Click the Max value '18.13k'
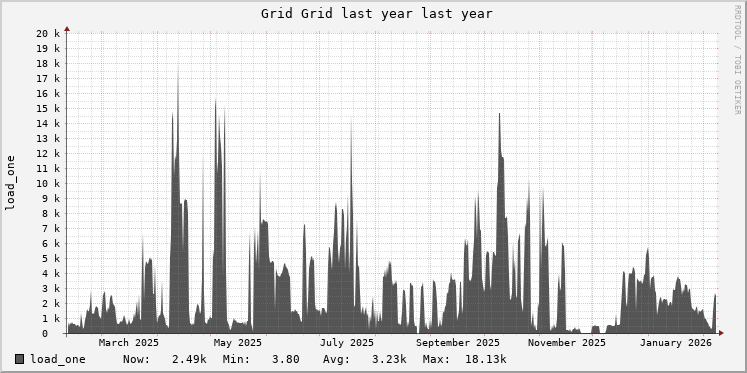 click(485, 359)
